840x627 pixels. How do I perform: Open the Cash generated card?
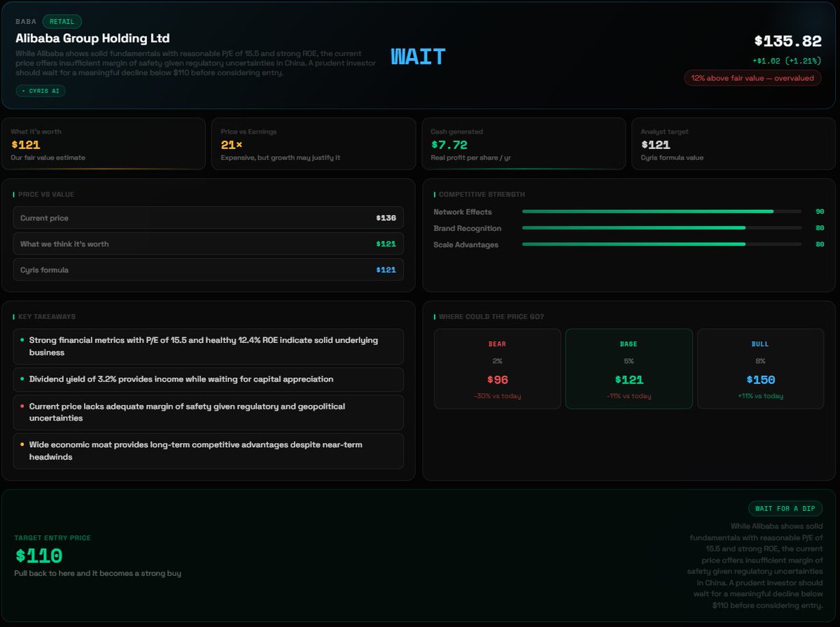[x=524, y=143]
